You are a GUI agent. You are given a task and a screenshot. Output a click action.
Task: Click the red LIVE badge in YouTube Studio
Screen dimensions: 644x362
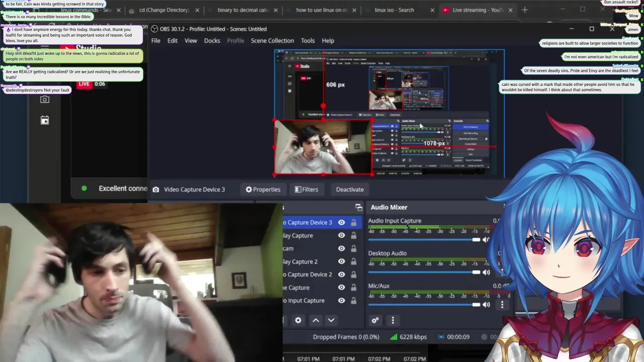click(84, 84)
